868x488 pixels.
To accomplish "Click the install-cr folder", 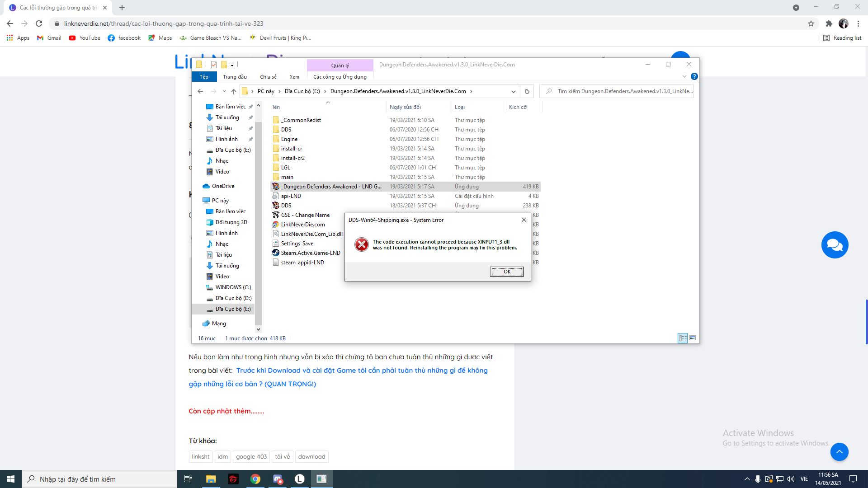I will coord(292,148).
